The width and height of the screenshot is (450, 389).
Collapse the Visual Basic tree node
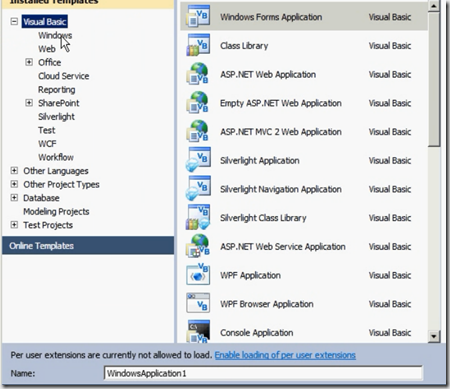14,22
